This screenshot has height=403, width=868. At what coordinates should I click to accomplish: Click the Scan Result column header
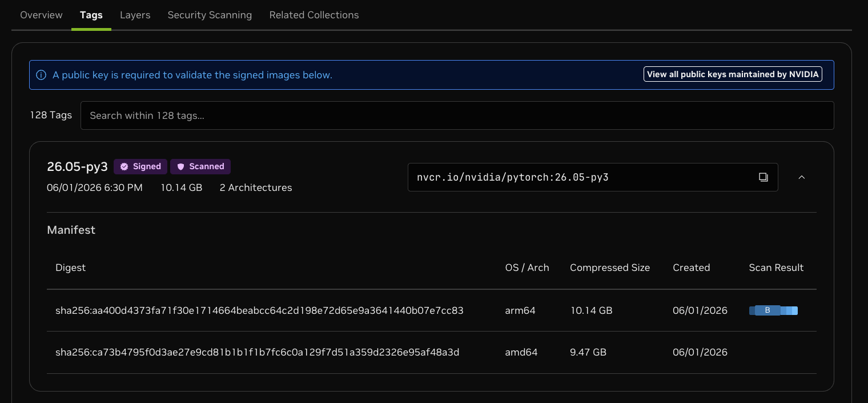pyautogui.click(x=776, y=268)
